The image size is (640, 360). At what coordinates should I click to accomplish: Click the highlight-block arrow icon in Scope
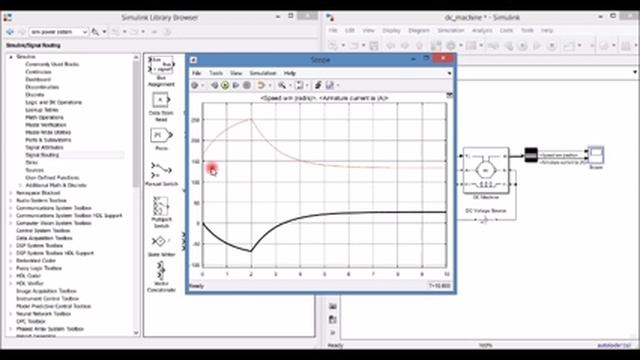261,85
